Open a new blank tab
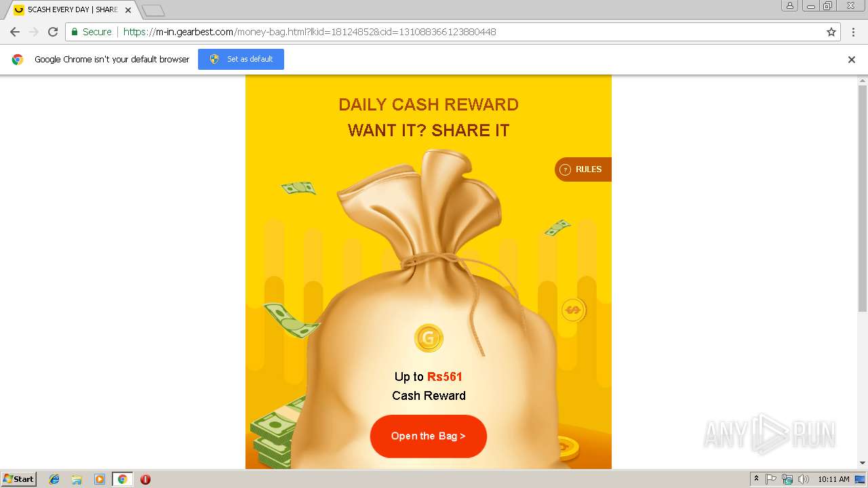Image resolution: width=868 pixels, height=488 pixels. [153, 11]
